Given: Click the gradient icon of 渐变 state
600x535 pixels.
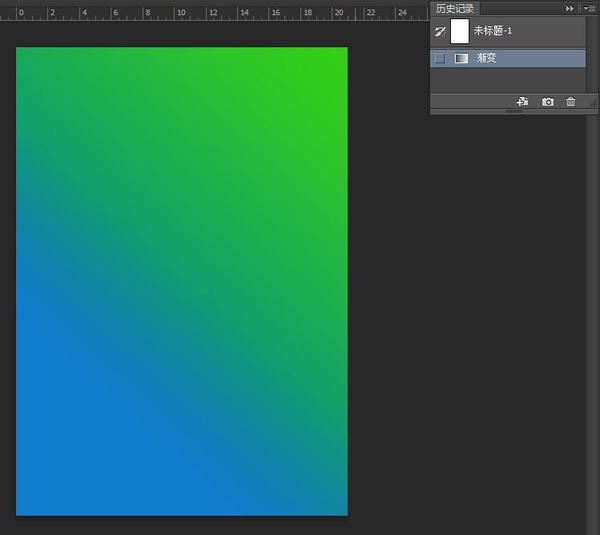Looking at the screenshot, I should pos(461,59).
